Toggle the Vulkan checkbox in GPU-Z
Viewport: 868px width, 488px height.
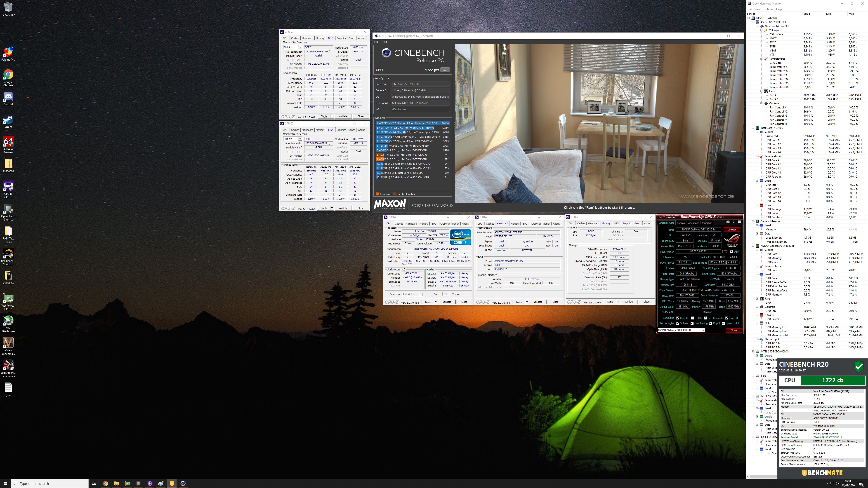pyautogui.click(x=678, y=323)
